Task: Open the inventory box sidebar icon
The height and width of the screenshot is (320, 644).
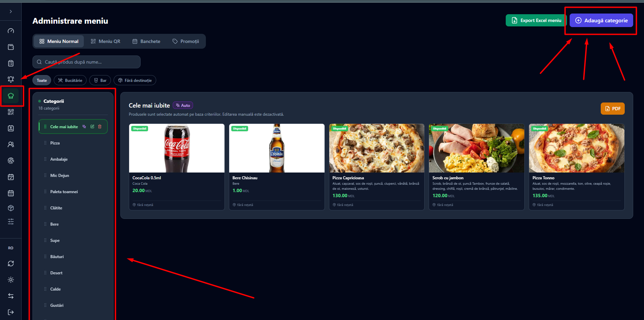Action: pyautogui.click(x=11, y=208)
